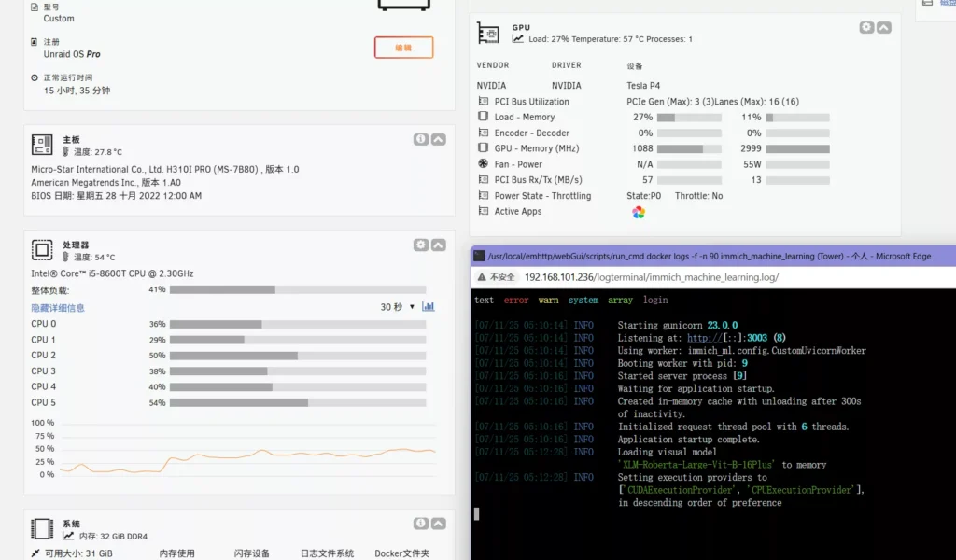Image resolution: width=956 pixels, height=560 pixels.
Task: Collapse the processor panel
Action: tap(438, 245)
